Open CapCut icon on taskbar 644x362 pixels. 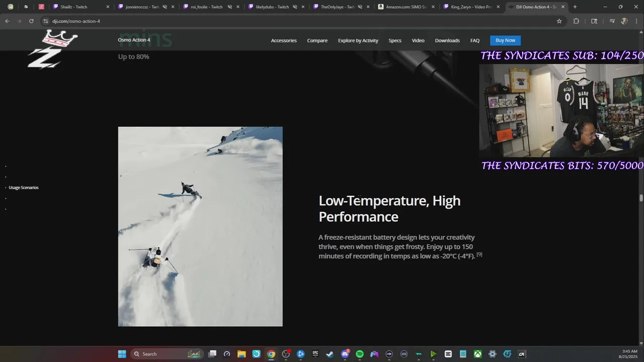point(448,354)
